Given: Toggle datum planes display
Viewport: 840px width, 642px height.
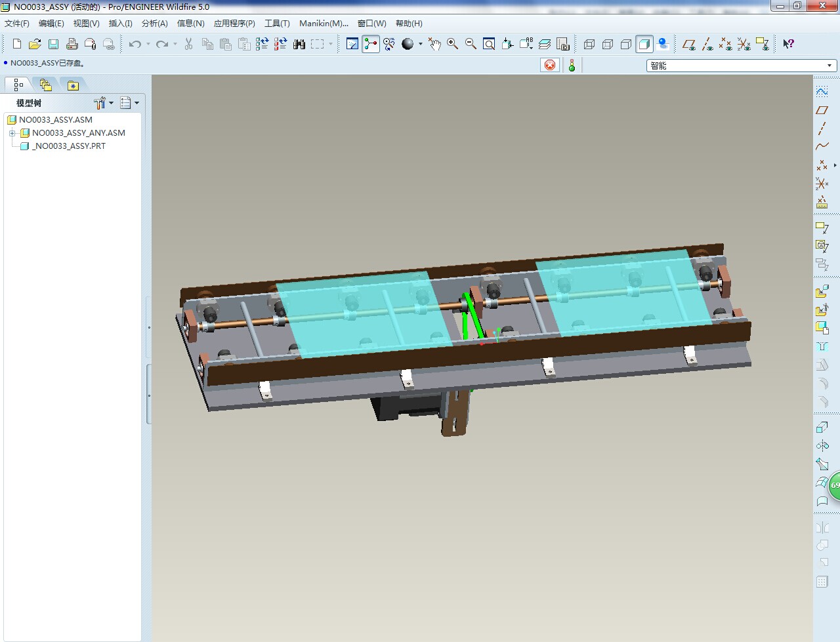Looking at the screenshot, I should click(x=688, y=44).
